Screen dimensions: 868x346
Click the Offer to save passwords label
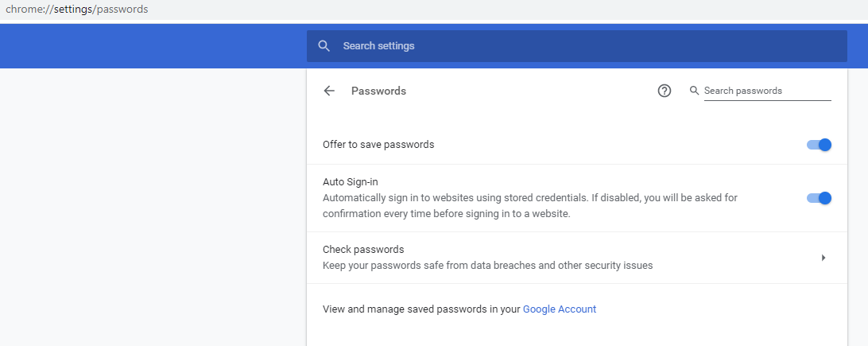pyautogui.click(x=378, y=145)
